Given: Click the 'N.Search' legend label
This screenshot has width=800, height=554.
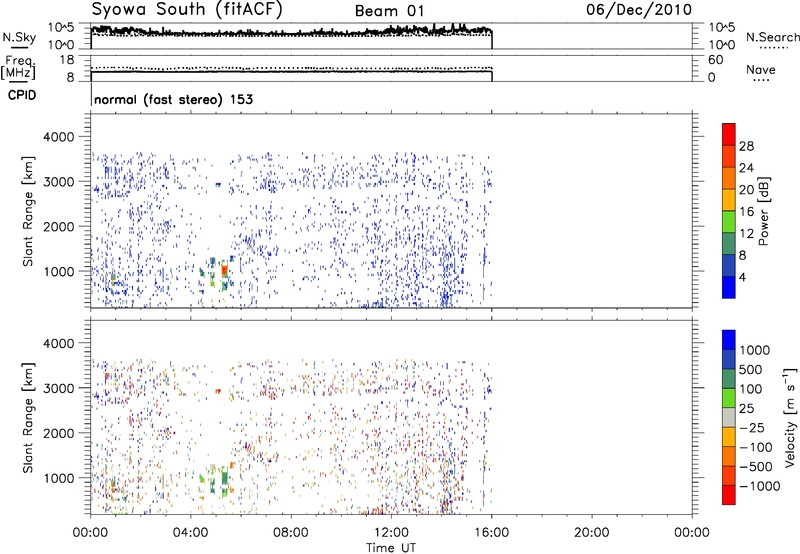Looking at the screenshot, I should point(772,37).
